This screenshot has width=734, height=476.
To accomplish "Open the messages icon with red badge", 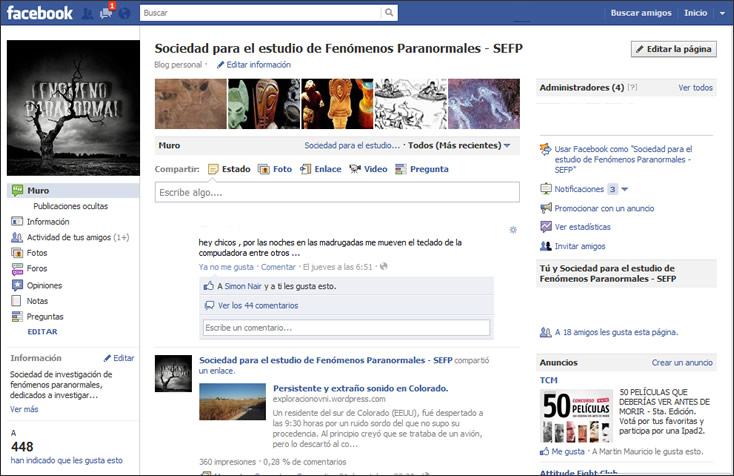I will point(107,13).
